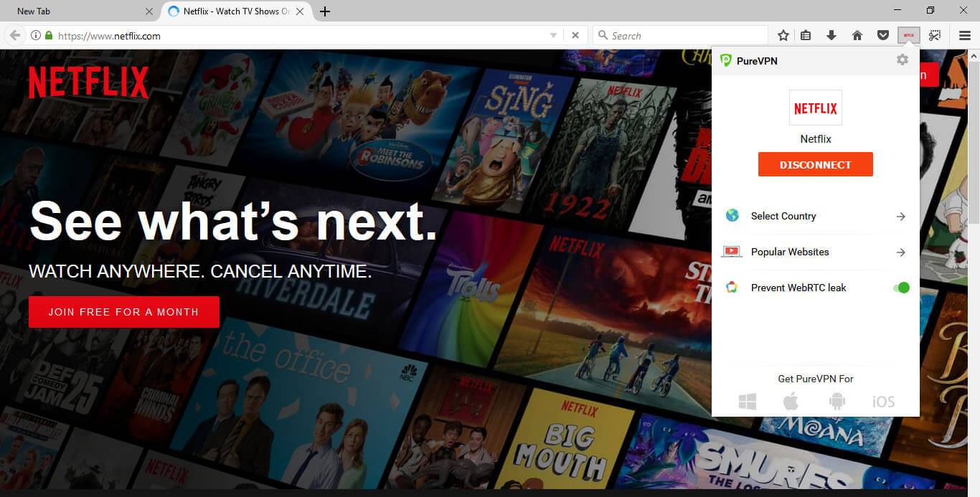
Task: Minimize the browser window
Action: point(897,10)
